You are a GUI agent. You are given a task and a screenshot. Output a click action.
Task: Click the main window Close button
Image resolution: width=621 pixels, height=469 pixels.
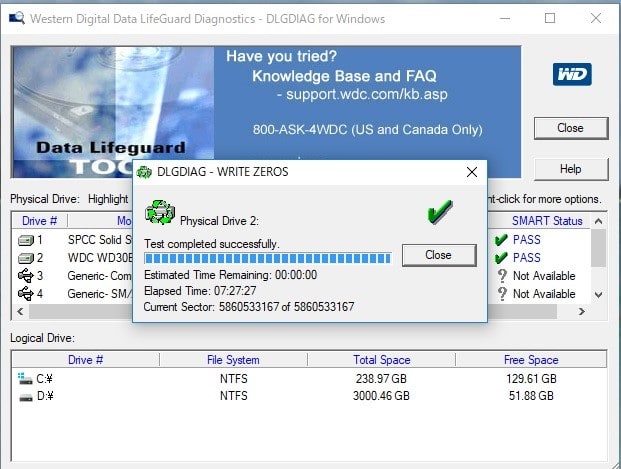click(x=571, y=128)
